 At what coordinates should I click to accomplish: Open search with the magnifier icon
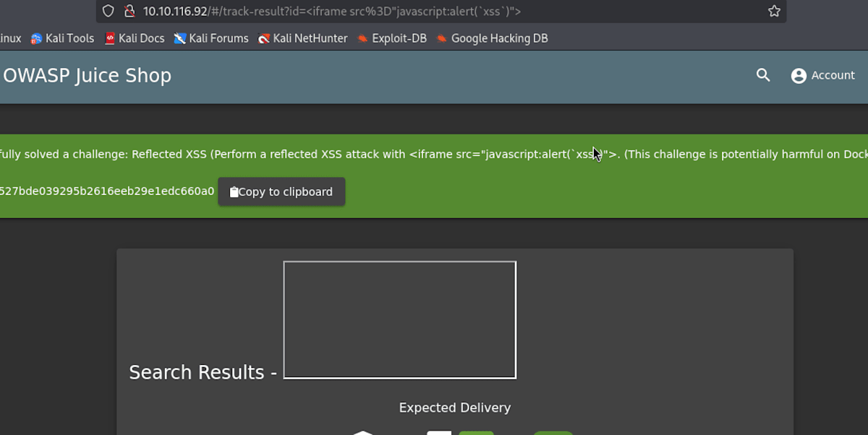(763, 75)
